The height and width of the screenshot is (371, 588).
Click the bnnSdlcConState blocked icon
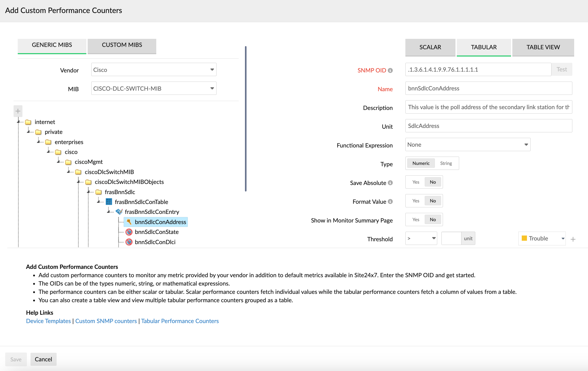(129, 232)
